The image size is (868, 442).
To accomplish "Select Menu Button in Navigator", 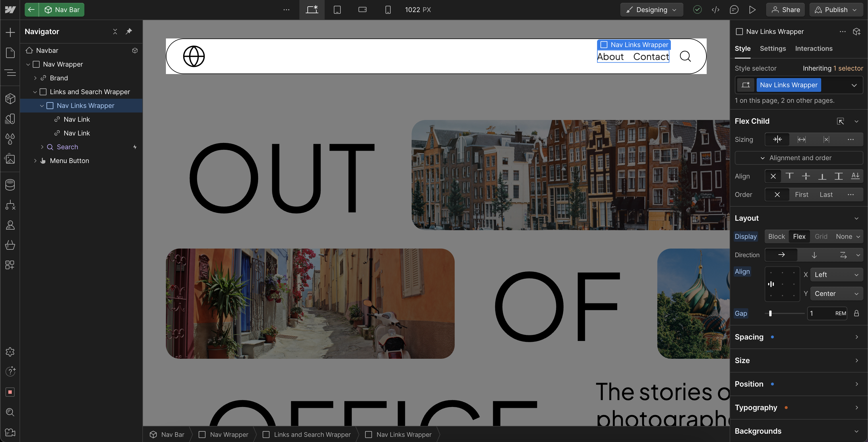I will point(69,161).
